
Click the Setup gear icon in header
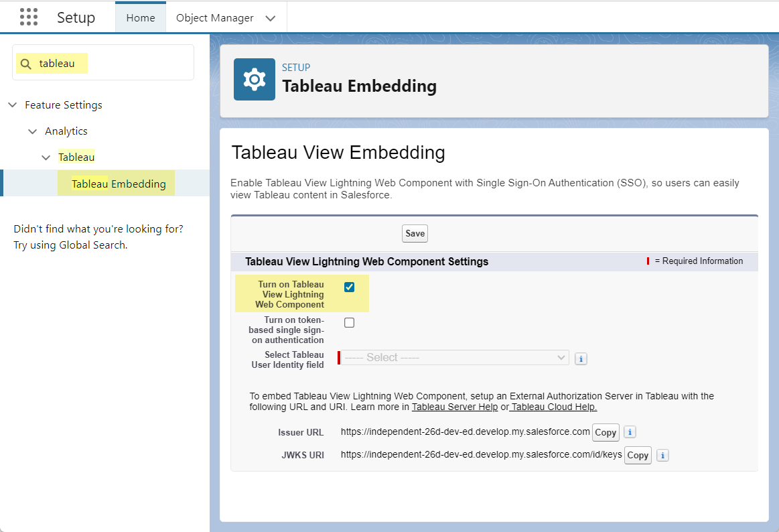point(254,79)
